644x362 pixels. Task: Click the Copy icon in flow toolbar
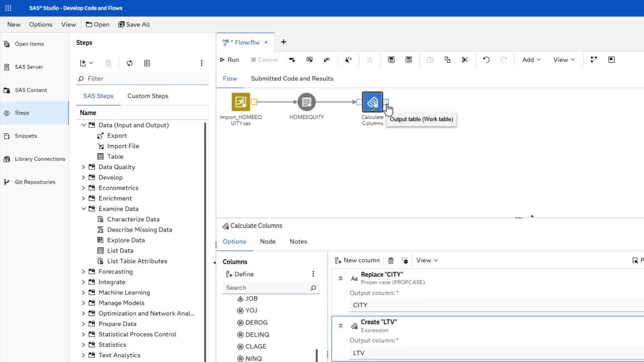click(447, 60)
